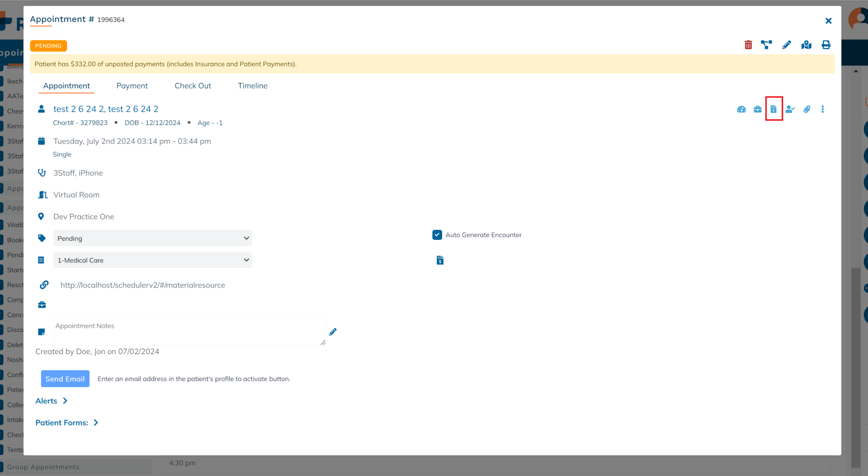Open the Check Out tab
This screenshot has height=476, width=868.
click(193, 86)
